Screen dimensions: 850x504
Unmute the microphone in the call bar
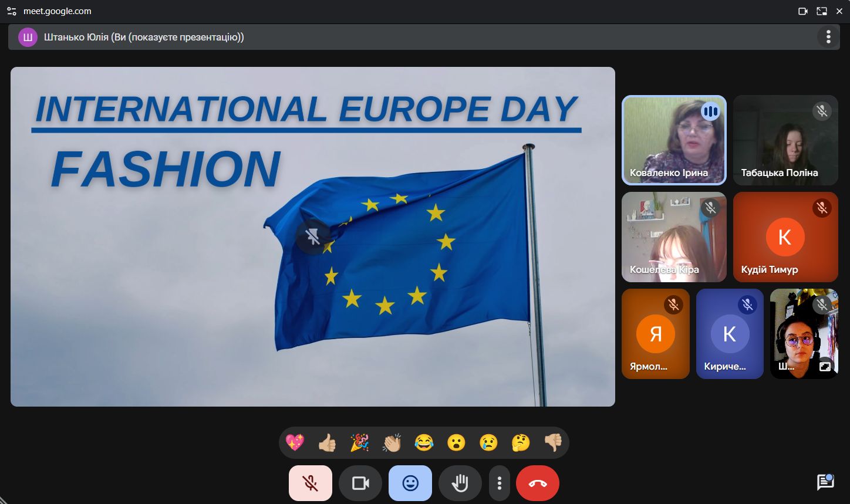tap(310, 483)
